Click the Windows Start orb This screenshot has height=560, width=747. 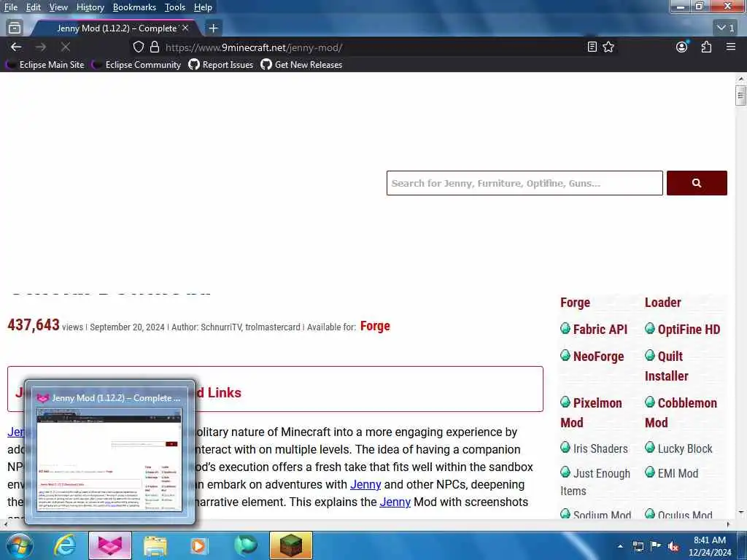coord(19,545)
